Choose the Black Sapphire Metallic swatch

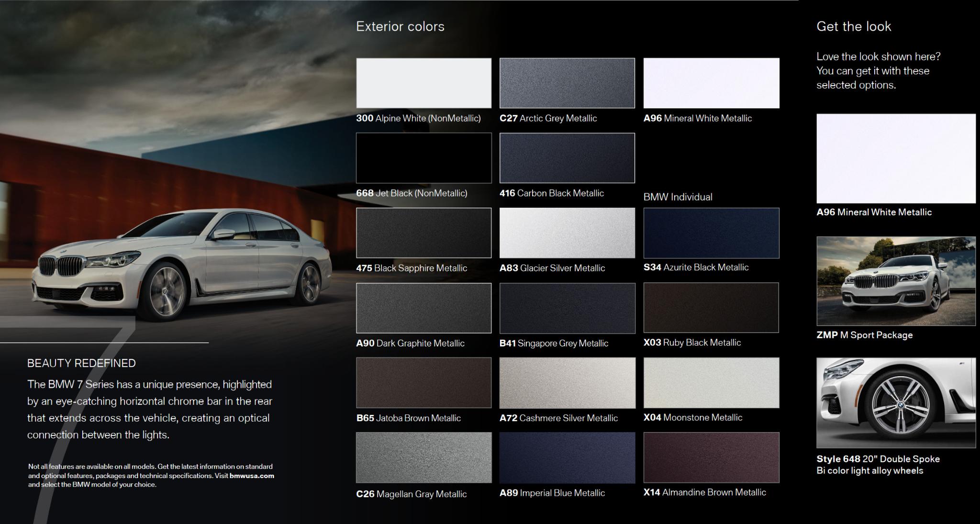pos(423,233)
